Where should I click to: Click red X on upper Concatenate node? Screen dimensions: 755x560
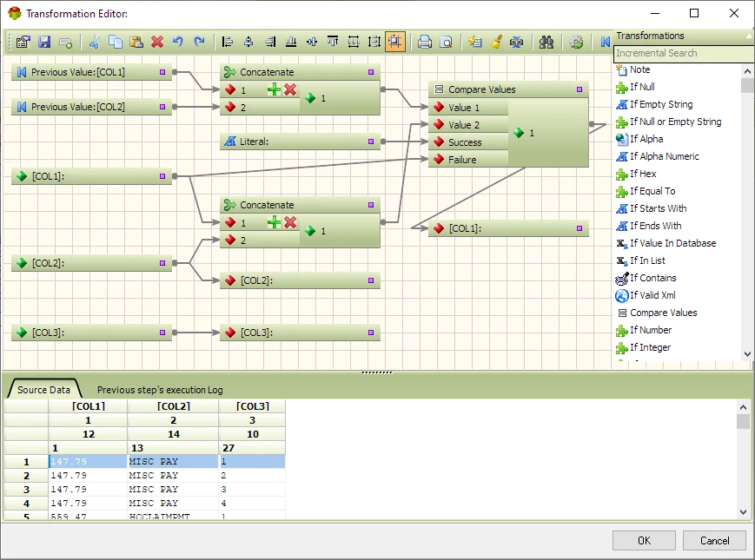(290, 89)
